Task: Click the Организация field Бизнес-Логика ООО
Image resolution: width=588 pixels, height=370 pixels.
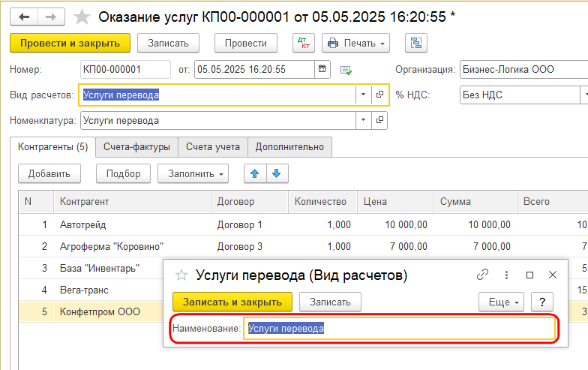Action: click(x=523, y=69)
